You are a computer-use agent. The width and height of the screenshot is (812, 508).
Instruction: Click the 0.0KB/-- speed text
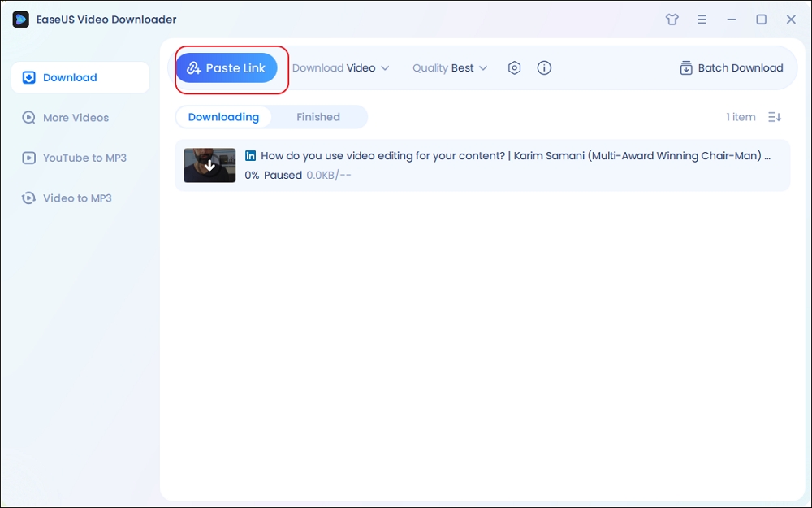(x=329, y=176)
